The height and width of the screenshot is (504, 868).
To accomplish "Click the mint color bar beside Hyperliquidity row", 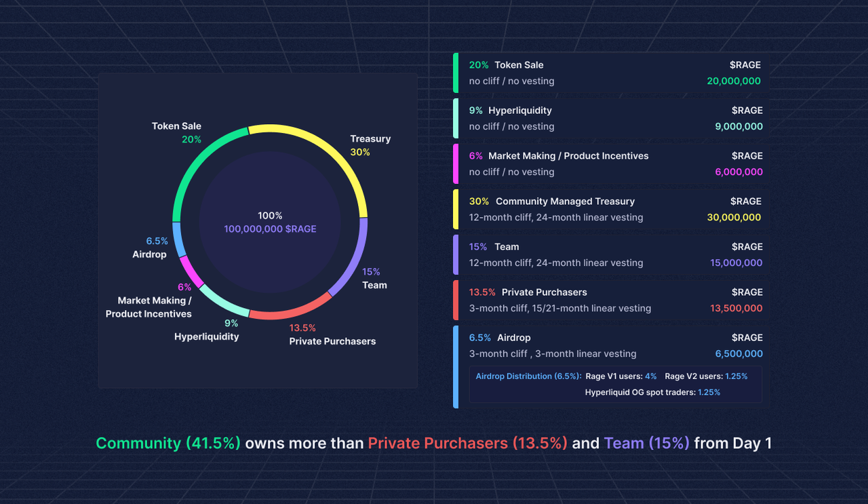I will [456, 118].
